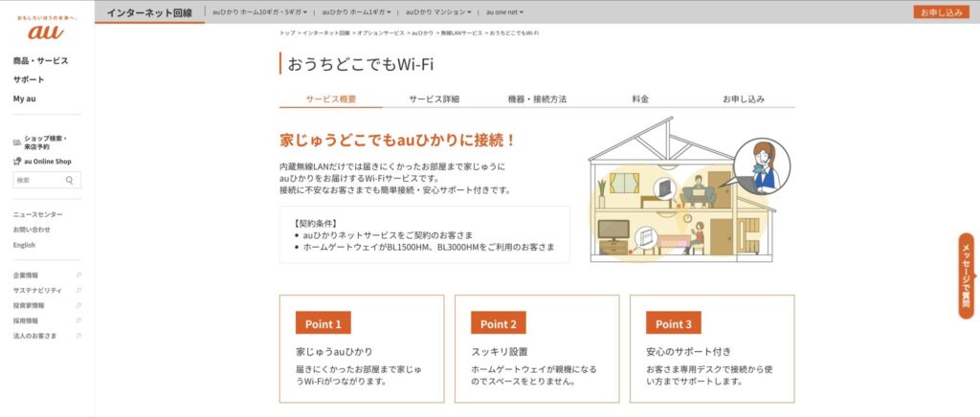Open 投資家情報 link
The height and width of the screenshot is (417, 980).
29,305
